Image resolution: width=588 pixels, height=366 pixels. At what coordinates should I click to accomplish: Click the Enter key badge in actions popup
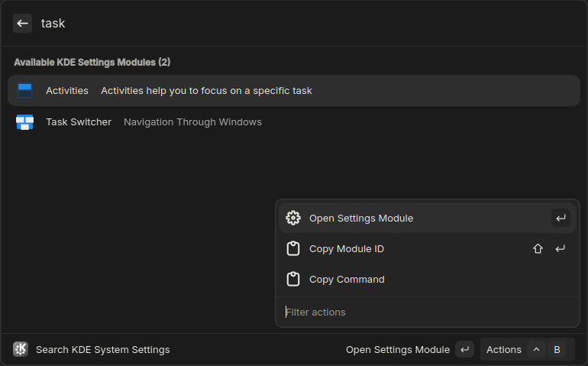coord(561,218)
